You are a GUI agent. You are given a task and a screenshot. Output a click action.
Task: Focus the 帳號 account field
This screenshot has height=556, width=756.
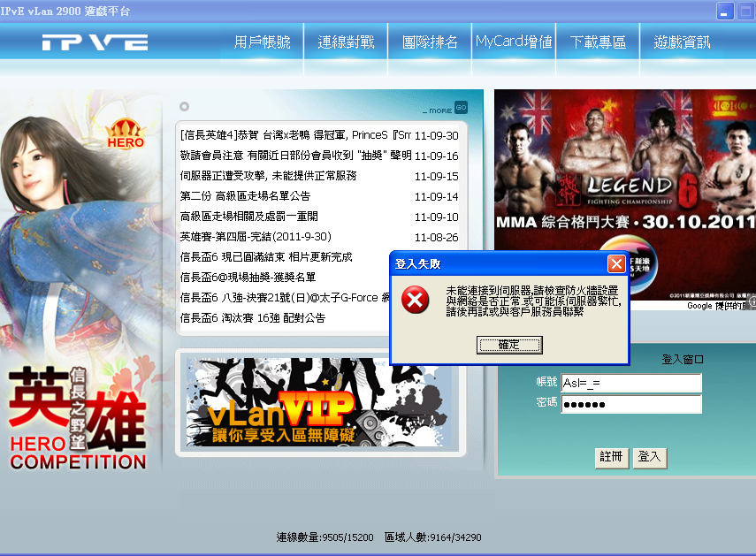coord(631,383)
